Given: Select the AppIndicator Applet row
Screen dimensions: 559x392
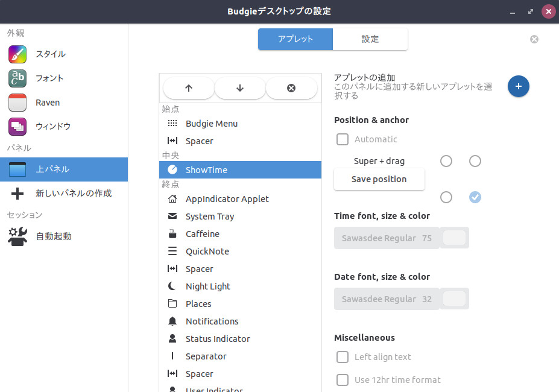Looking at the screenshot, I should click(240, 199).
